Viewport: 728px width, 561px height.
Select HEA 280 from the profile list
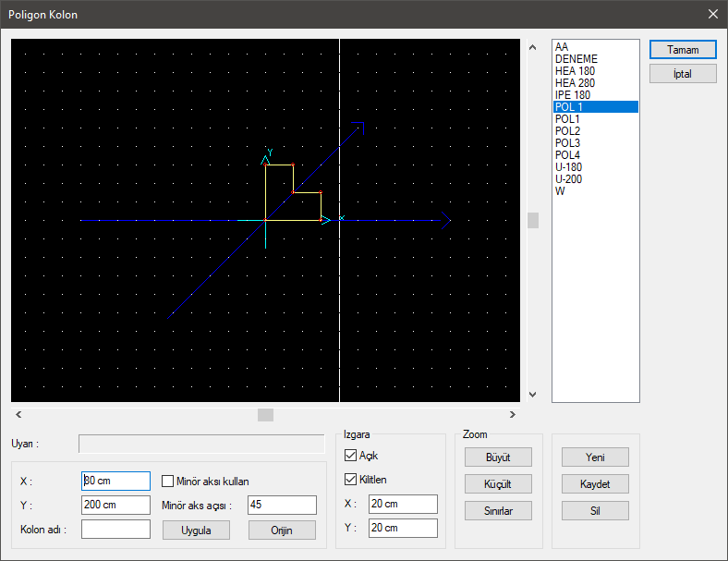click(575, 83)
